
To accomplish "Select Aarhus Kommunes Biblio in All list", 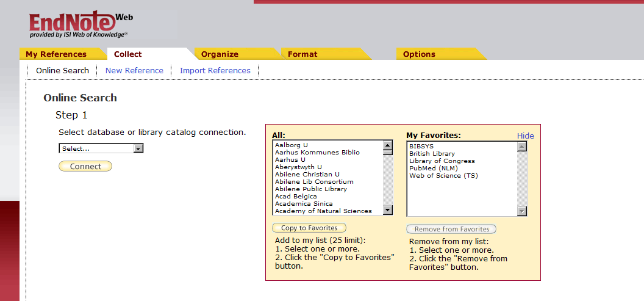I will click(317, 153).
